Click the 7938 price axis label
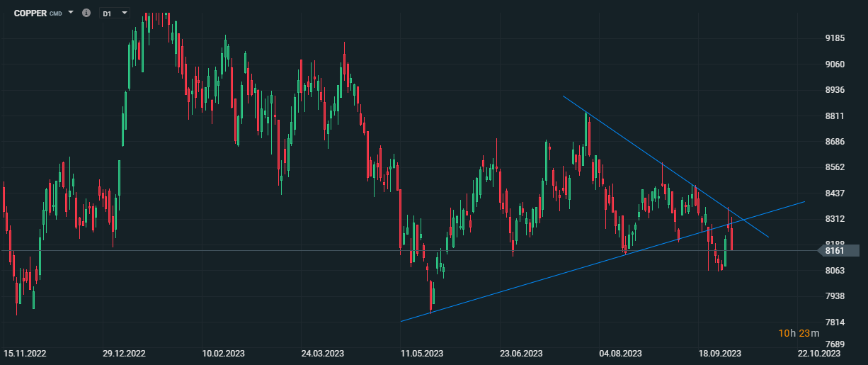 coord(835,296)
